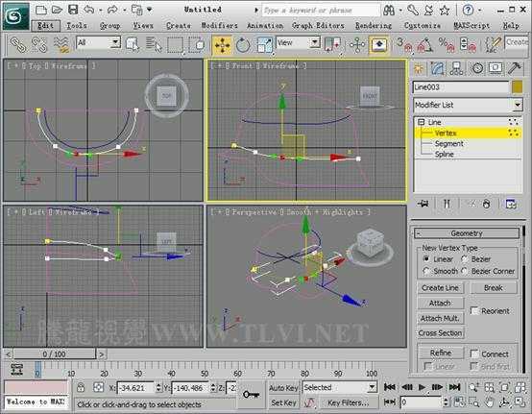Select the Bezier vertex type radio

tap(465, 259)
